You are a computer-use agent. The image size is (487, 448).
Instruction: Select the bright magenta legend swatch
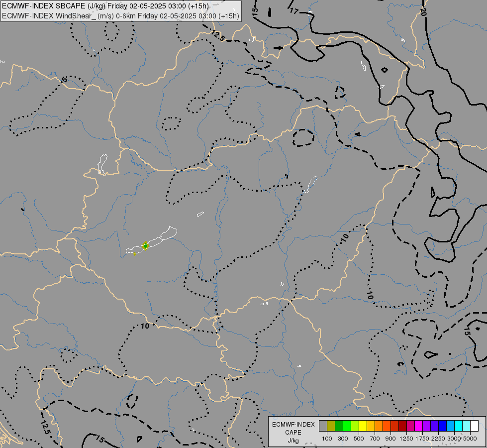coord(419,426)
